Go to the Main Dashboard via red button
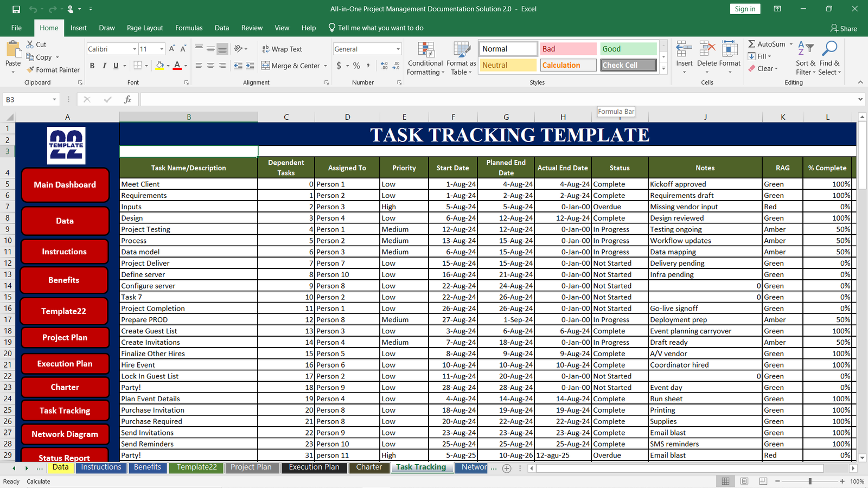868x488 pixels. (x=65, y=185)
